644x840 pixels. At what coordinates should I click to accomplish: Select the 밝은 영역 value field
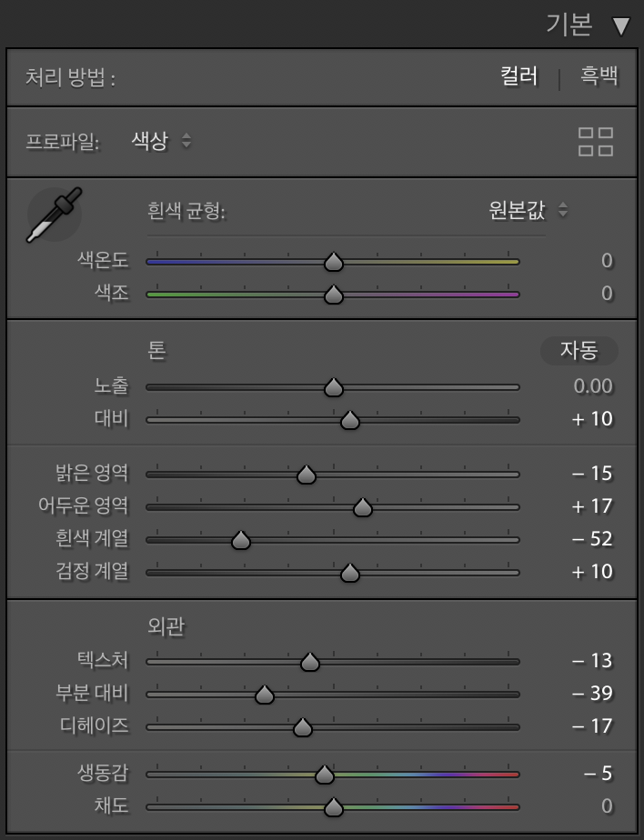(592, 474)
